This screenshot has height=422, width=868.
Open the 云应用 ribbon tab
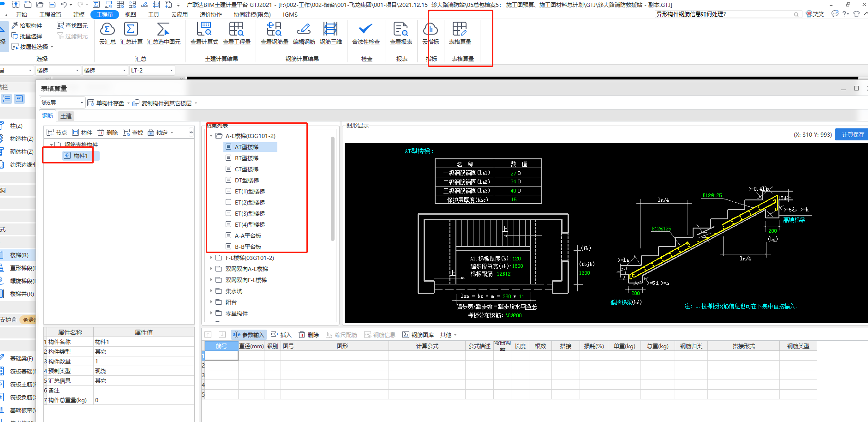(180, 14)
